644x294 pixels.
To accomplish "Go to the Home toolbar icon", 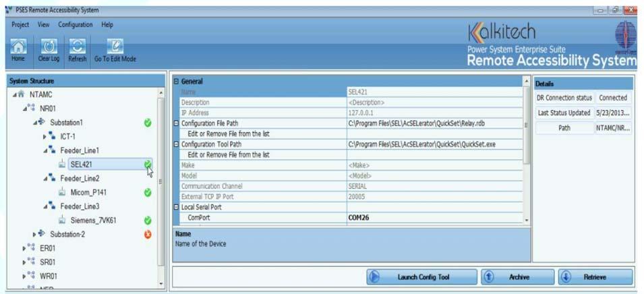I will 18,46.
